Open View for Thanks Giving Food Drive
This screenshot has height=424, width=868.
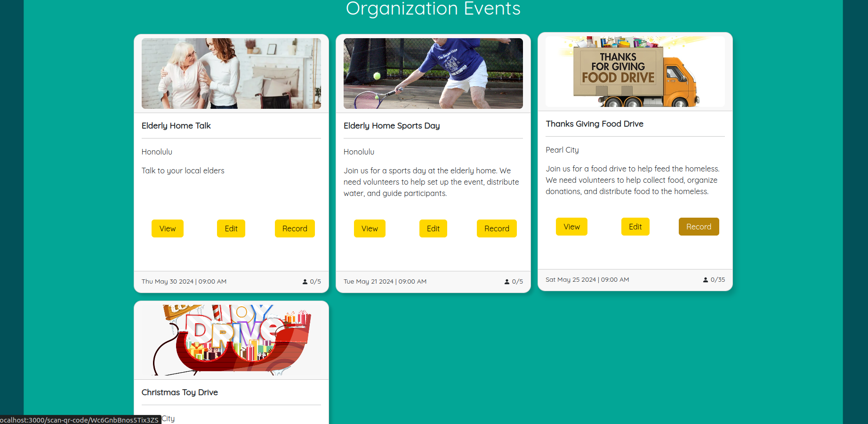click(x=571, y=227)
